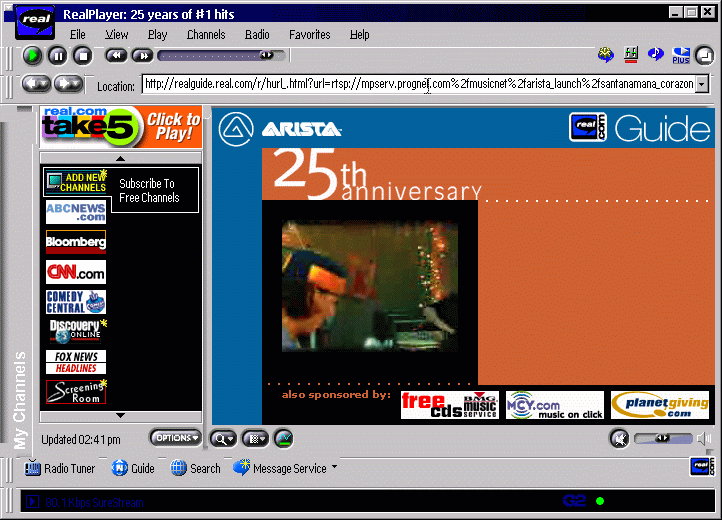722x520 pixels.
Task: Click the globe icon in the top toolbar
Action: (606, 55)
